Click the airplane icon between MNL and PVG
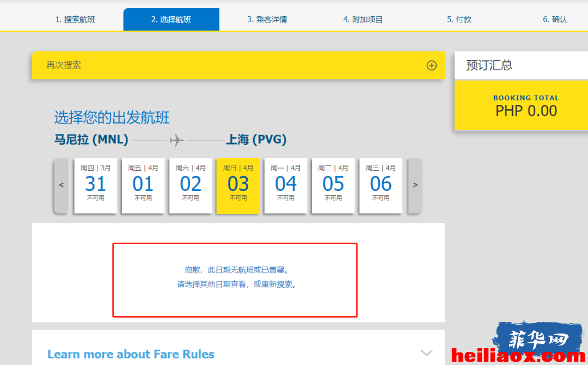Screen dimensions: 588x365 (176, 140)
